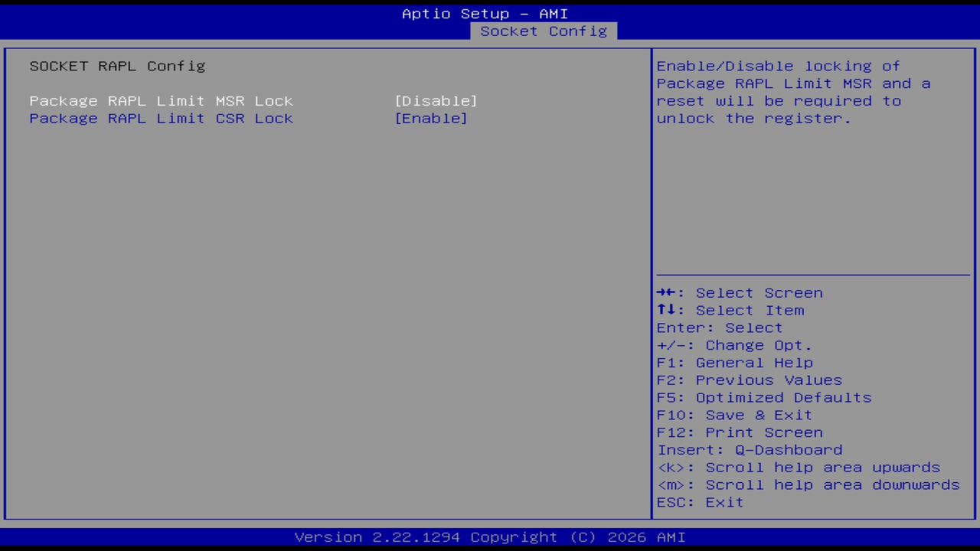Click the SOCKET RAPL Config heading

pyautogui.click(x=117, y=66)
